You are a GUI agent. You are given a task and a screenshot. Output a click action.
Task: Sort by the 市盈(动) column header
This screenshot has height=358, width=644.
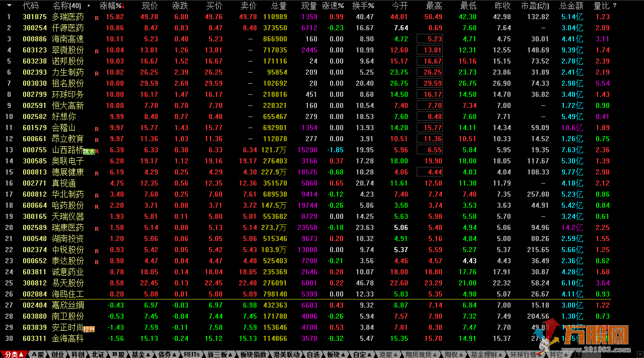click(535, 6)
